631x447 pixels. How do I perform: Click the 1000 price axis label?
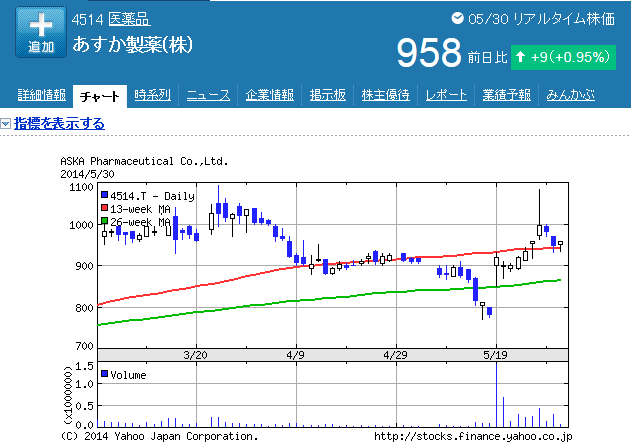(82, 225)
